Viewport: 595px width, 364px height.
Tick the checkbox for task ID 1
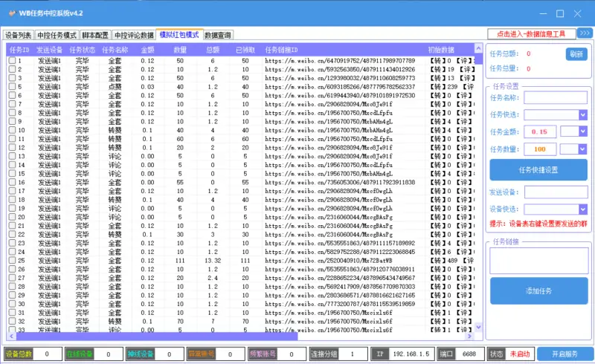[x=12, y=60]
